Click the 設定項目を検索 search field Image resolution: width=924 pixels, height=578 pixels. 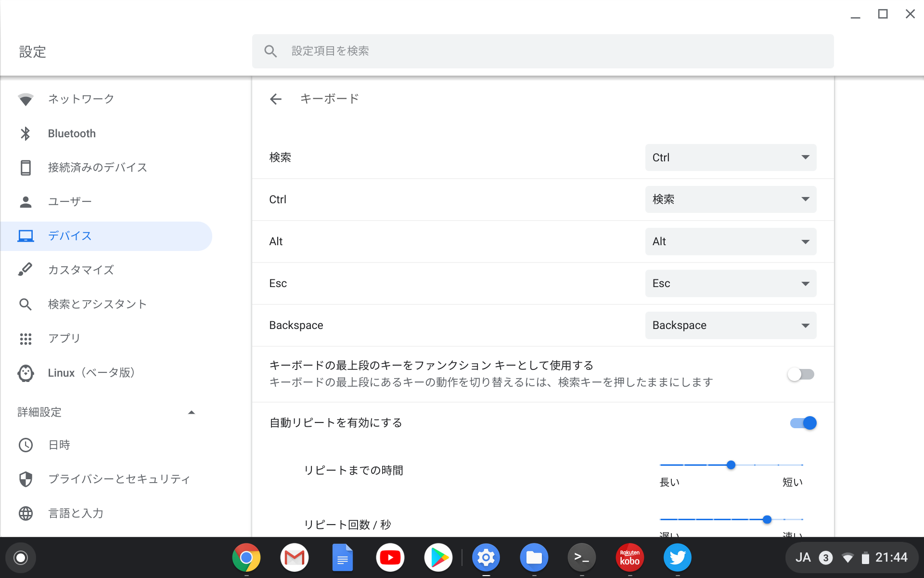pos(543,51)
